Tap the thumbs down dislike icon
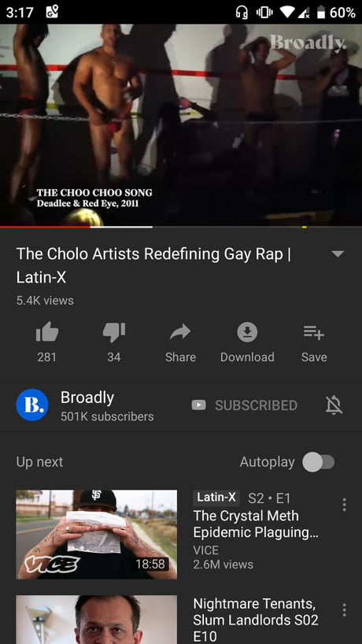This screenshot has width=362, height=644. [x=113, y=332]
